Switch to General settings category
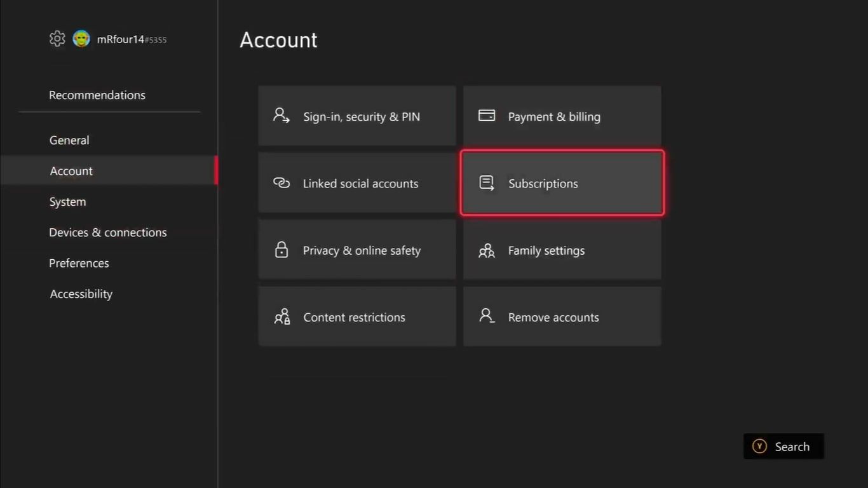This screenshot has width=868, height=488. coord(69,140)
